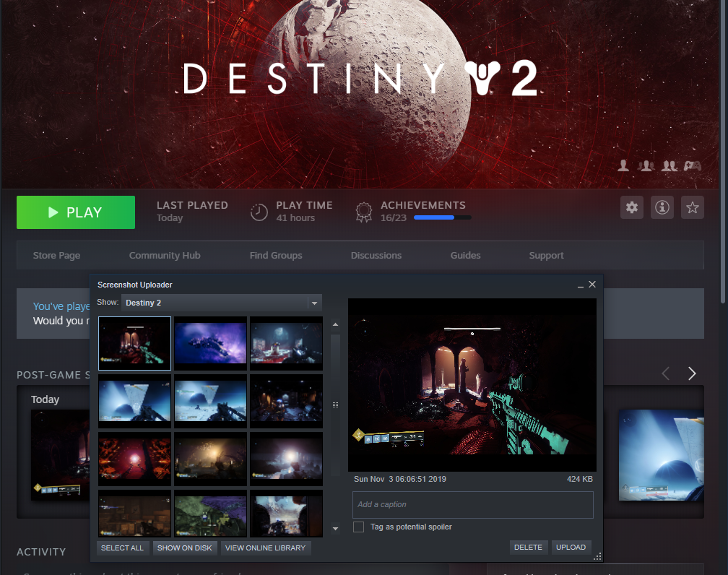Open the Guides tab
This screenshot has width=728, height=575.
click(x=465, y=256)
